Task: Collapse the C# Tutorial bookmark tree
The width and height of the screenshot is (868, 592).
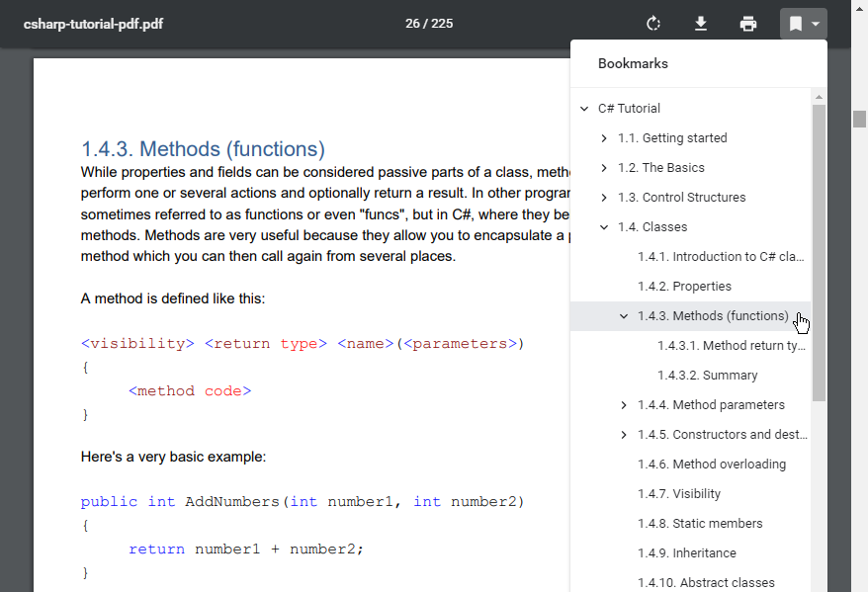Action: point(584,109)
